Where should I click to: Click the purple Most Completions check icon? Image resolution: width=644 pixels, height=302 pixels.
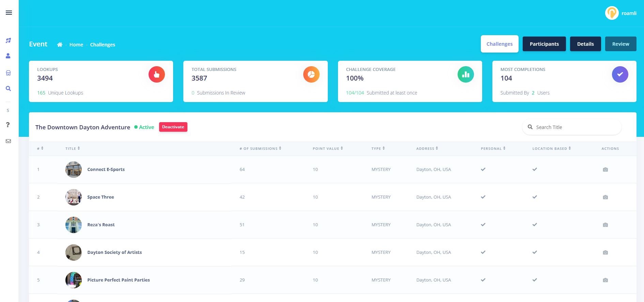tap(620, 74)
